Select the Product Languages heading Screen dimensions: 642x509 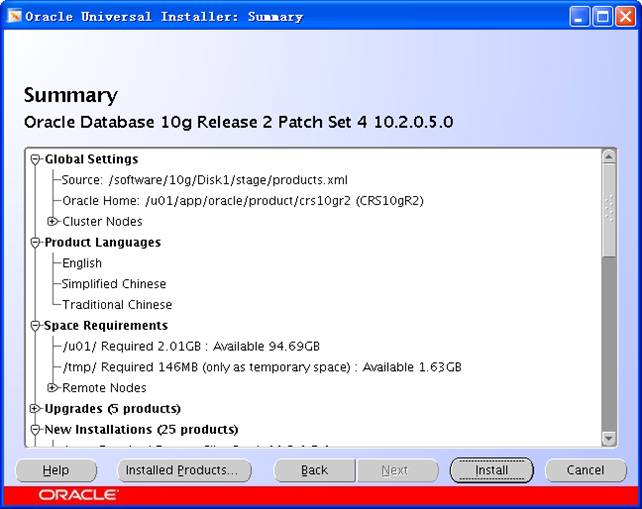pos(103,242)
